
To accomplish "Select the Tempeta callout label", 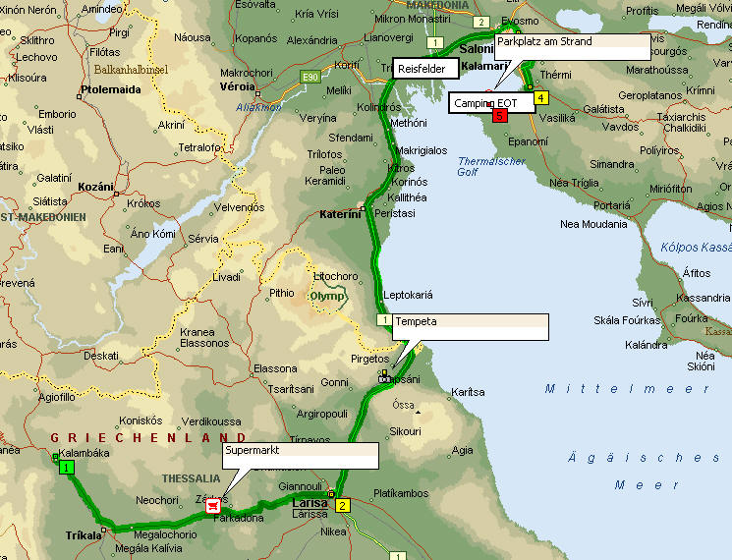I will (470, 327).
